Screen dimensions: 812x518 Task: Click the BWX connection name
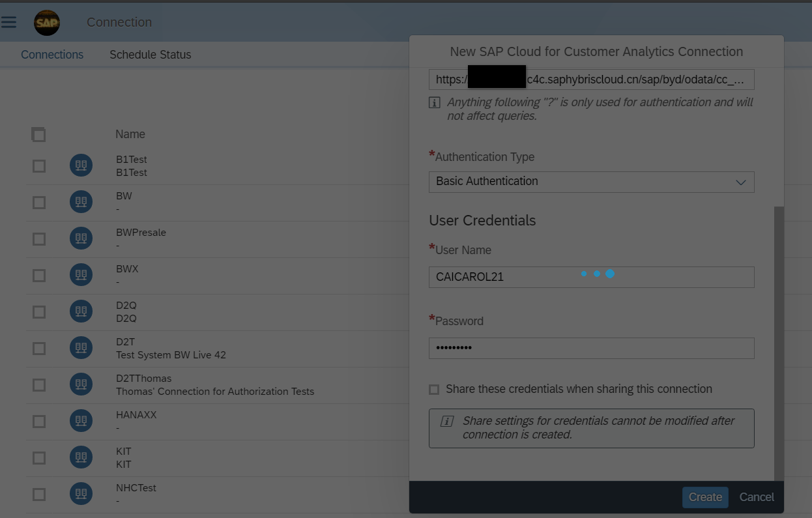click(127, 269)
